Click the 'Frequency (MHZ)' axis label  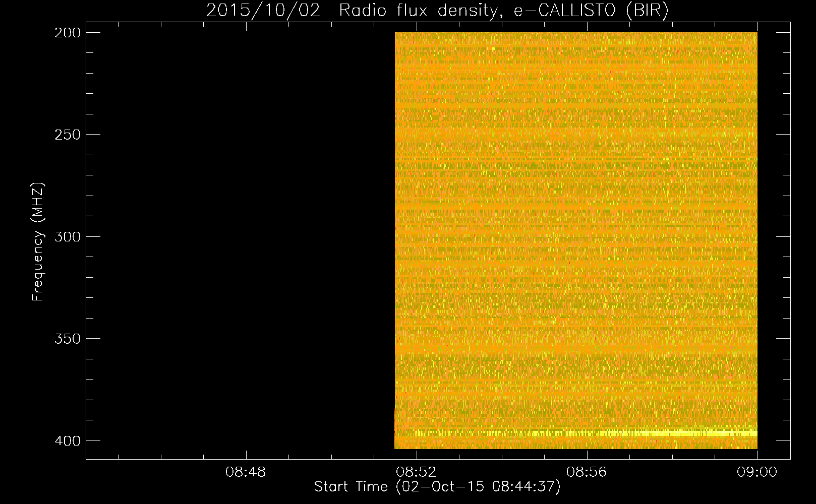(x=38, y=242)
